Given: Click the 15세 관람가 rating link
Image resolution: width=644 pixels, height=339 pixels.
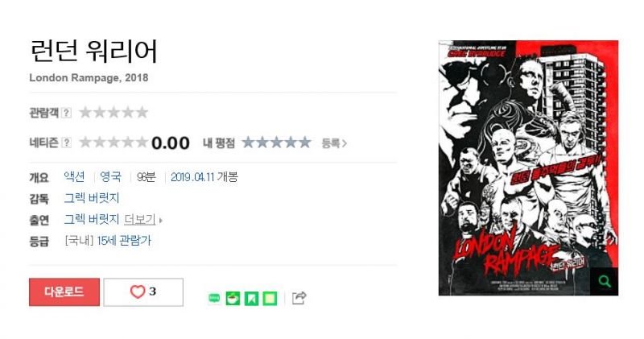Looking at the screenshot, I should [124, 241].
